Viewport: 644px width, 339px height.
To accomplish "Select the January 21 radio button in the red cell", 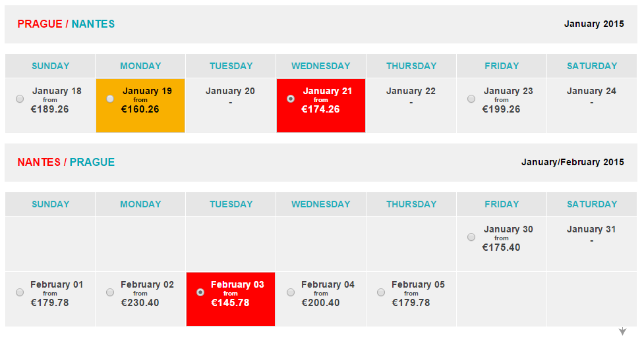I will point(291,99).
